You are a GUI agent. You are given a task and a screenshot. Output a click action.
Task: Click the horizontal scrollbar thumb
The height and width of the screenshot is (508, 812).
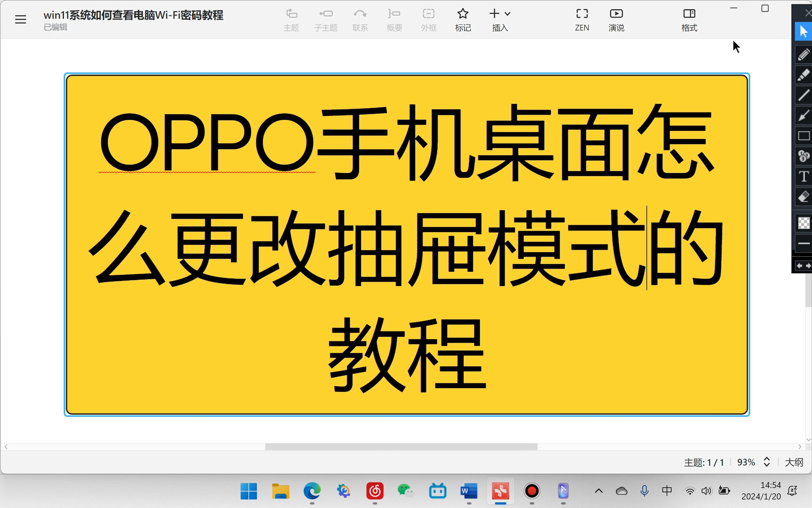tap(401, 447)
